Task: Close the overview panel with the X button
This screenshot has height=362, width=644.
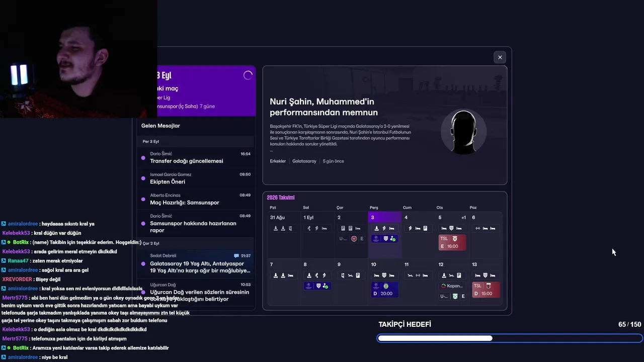Action: (500, 57)
